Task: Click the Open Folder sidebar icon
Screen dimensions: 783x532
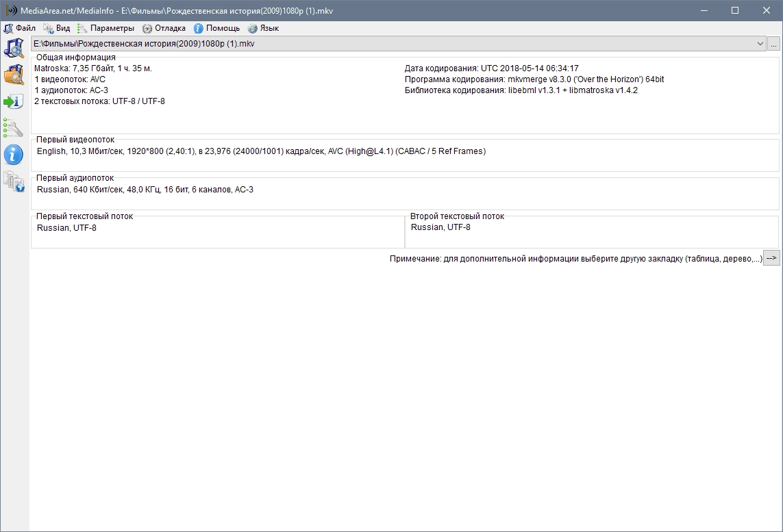Action: (14, 75)
